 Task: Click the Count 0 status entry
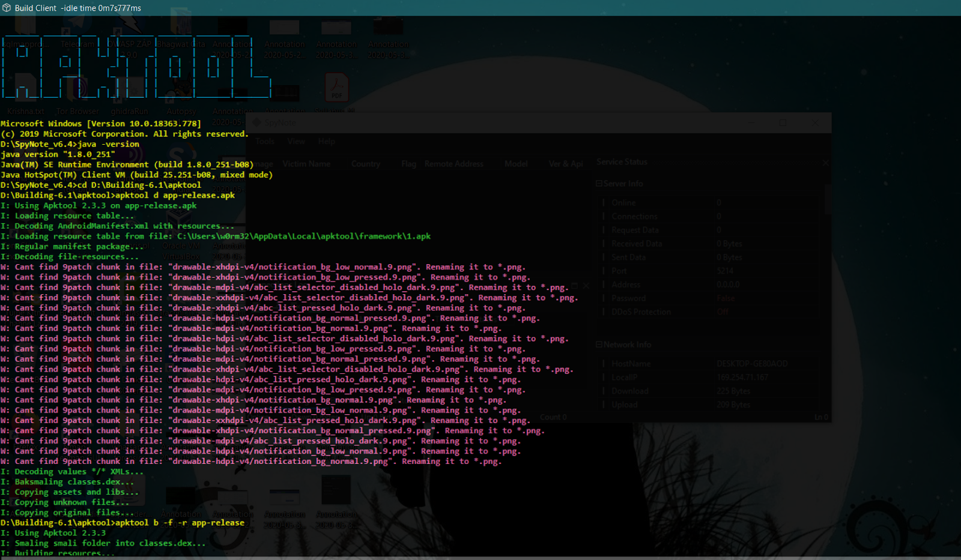(x=553, y=417)
